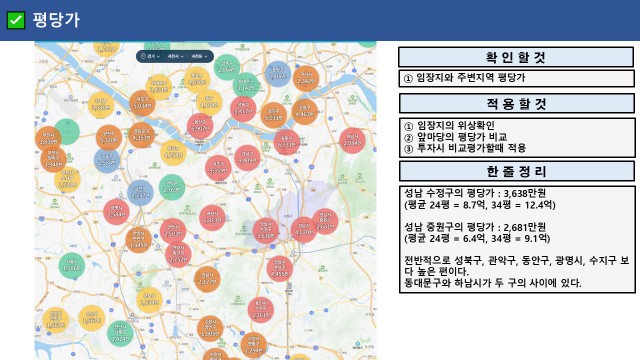
Task: Select the blue 2,406만 bubble
Action: (x=278, y=74)
